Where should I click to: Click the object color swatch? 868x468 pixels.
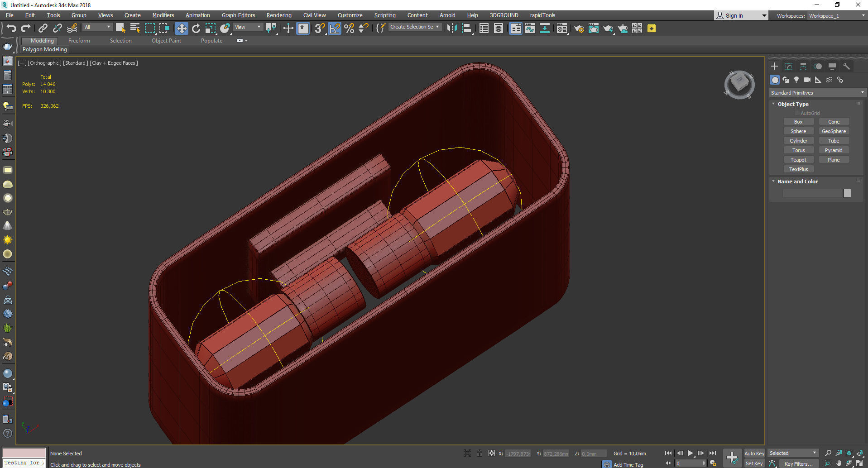point(847,193)
